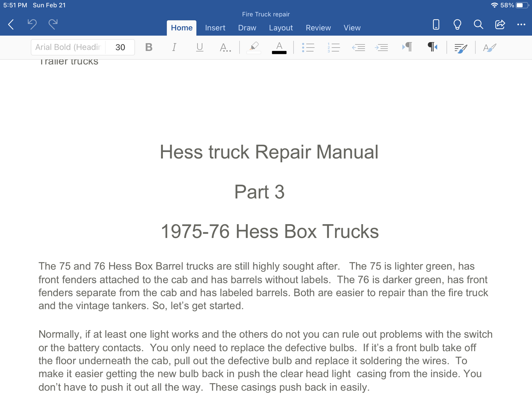This screenshot has width=532, height=399.
Task: Undo the last action
Action: (x=32, y=24)
